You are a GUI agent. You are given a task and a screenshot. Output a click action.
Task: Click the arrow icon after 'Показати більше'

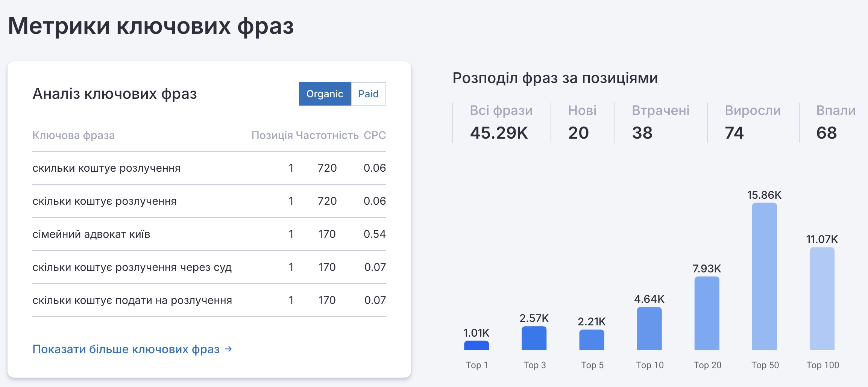pyautogui.click(x=228, y=349)
